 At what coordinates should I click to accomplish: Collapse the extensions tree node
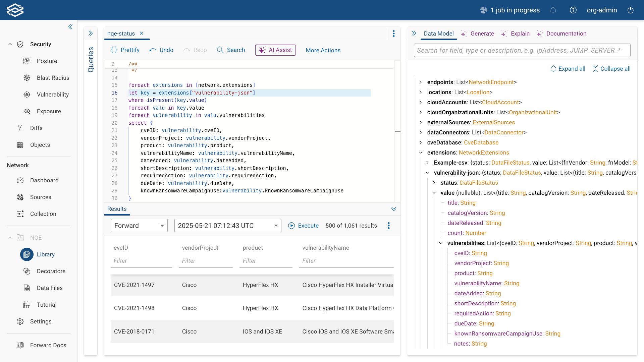tap(421, 153)
